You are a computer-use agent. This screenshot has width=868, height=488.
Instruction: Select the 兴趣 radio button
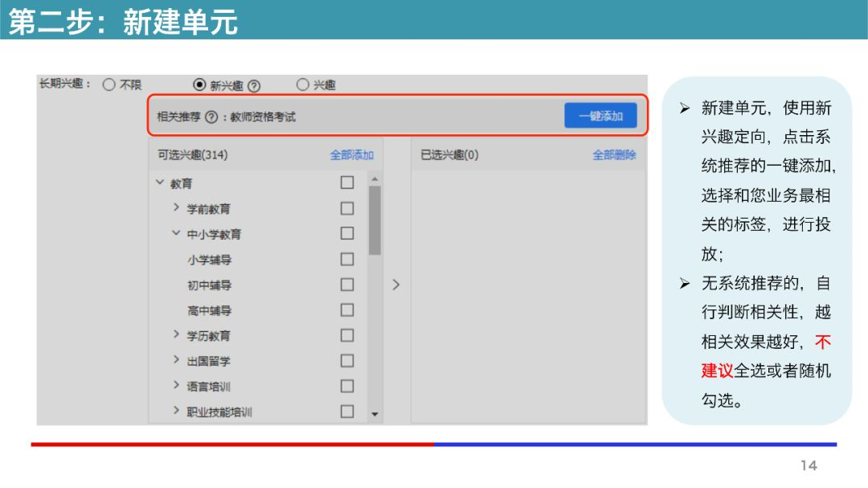click(x=303, y=85)
